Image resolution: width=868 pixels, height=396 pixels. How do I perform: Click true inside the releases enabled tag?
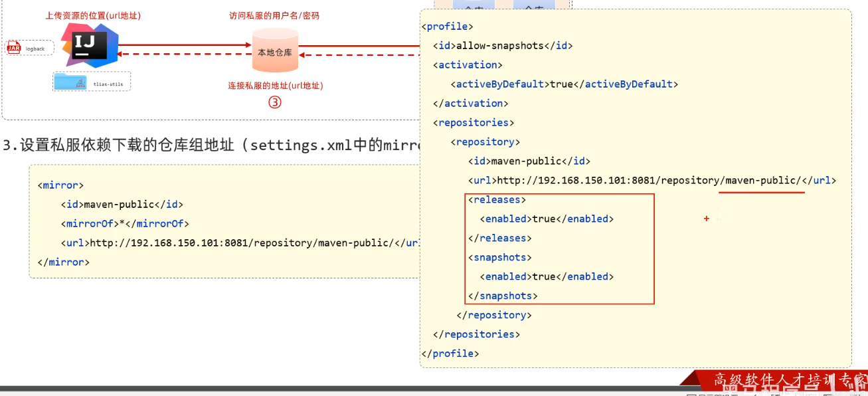point(544,219)
